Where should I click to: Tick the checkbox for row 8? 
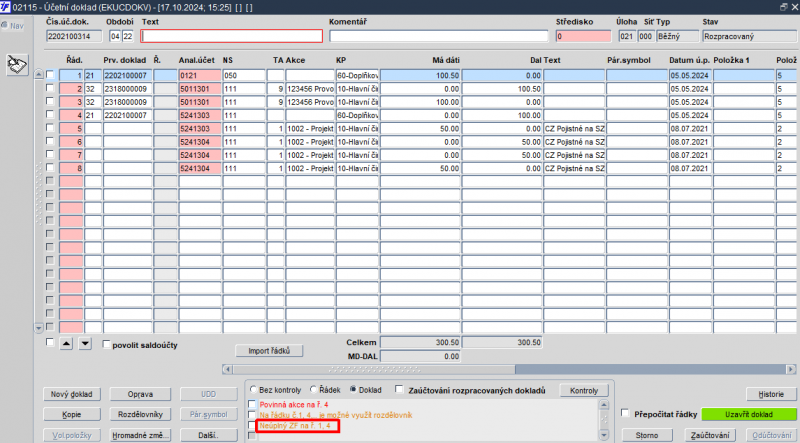50,167
